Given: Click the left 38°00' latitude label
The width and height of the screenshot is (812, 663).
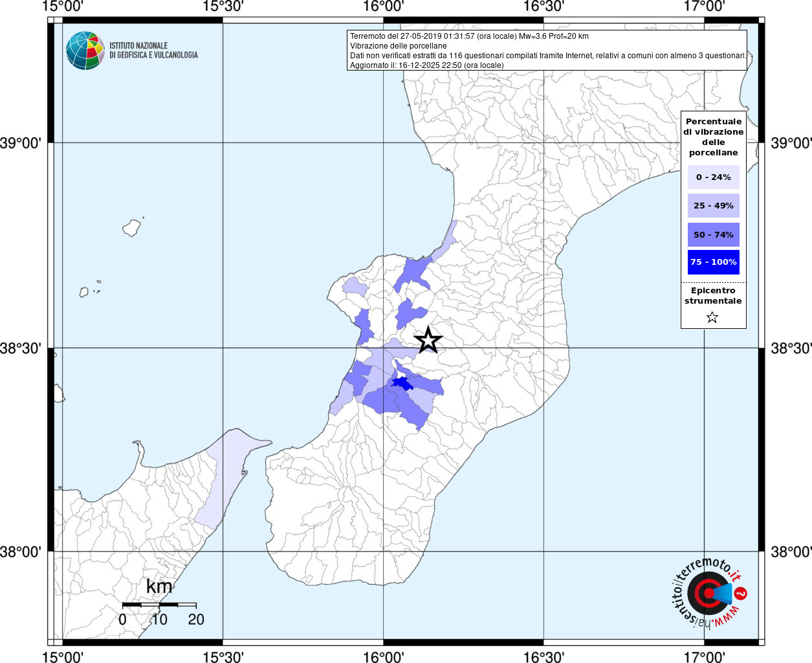Looking at the screenshot, I should 21,552.
